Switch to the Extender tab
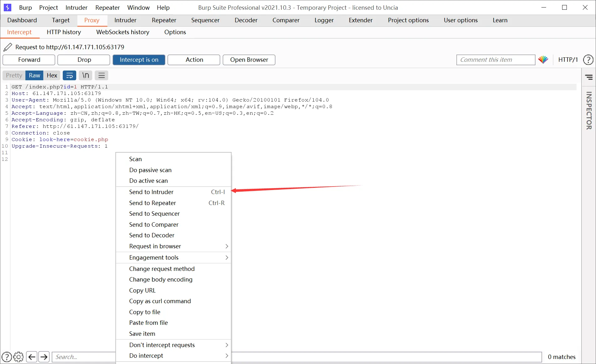The image size is (596, 364). tap(361, 20)
